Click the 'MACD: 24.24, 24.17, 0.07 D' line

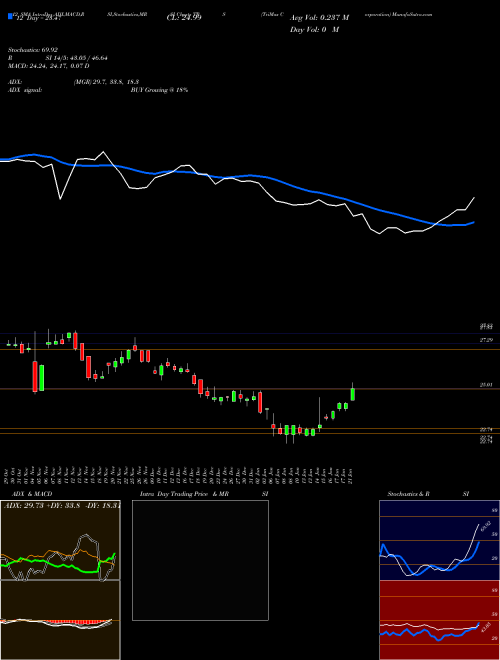pos(48,66)
